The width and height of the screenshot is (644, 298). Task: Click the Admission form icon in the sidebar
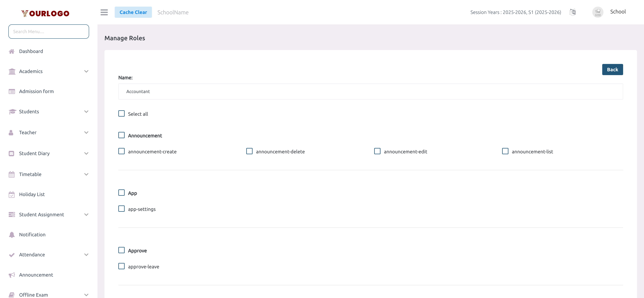[12, 91]
